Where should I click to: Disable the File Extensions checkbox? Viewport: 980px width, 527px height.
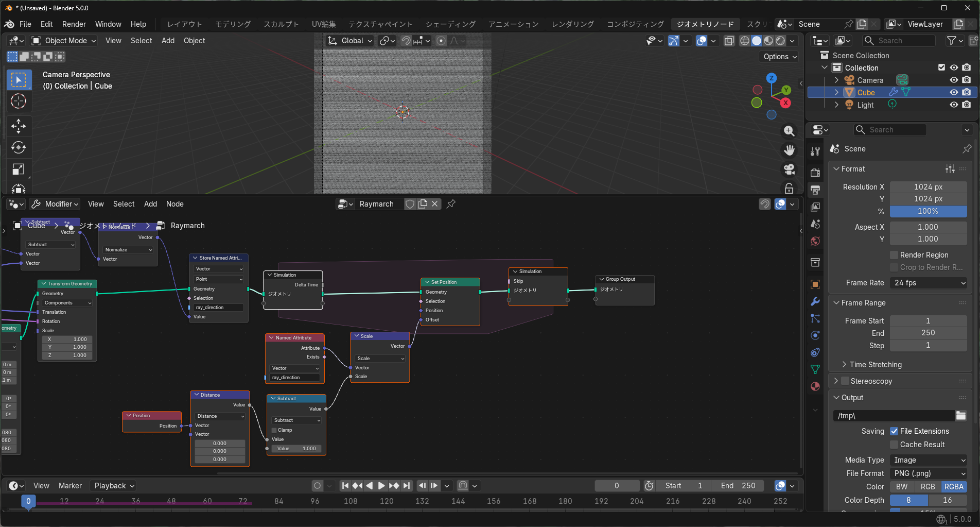(894, 431)
